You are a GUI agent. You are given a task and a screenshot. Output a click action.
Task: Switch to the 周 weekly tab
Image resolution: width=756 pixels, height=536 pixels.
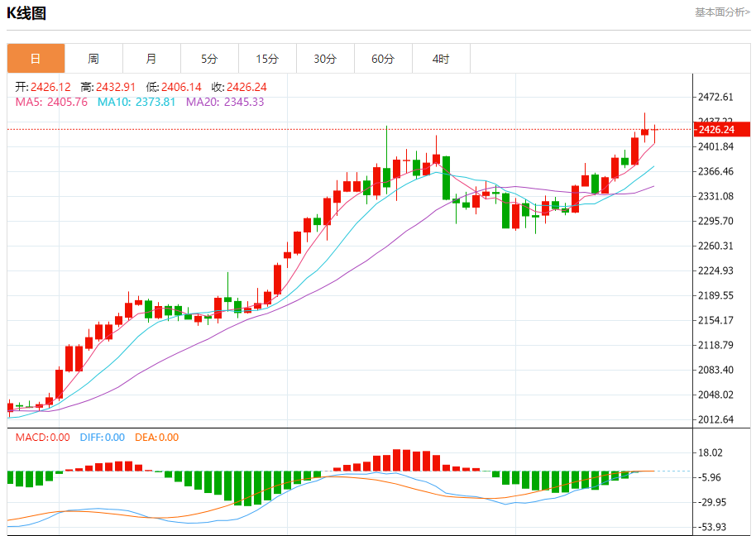coord(94,59)
